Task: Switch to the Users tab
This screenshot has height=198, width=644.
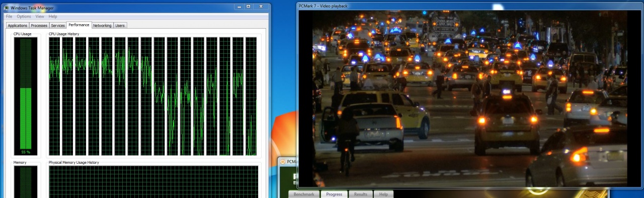Action: click(x=120, y=25)
